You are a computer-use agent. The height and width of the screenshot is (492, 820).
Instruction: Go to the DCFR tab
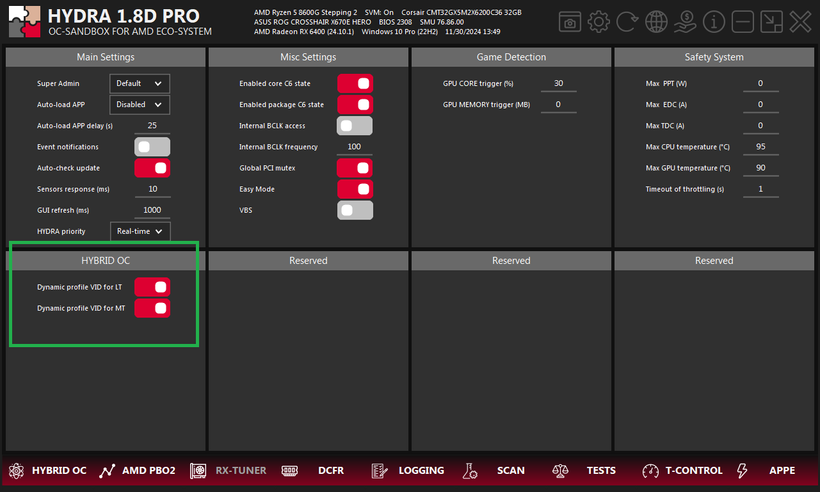tap(331, 471)
